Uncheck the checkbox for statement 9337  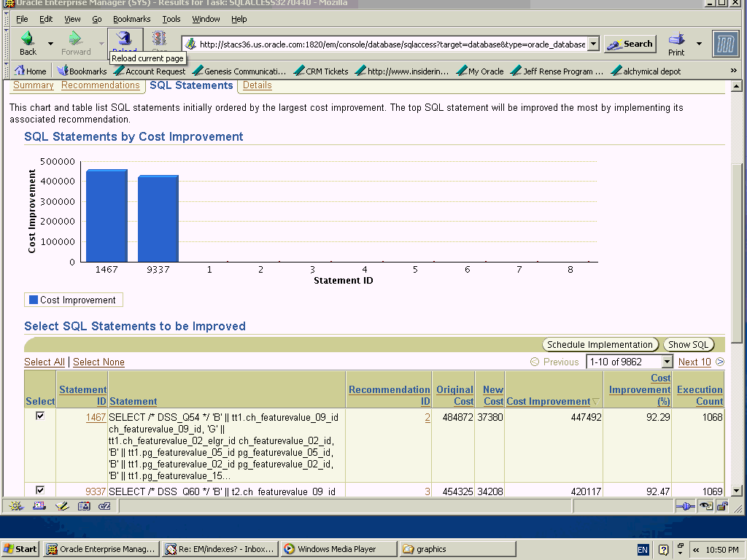coord(40,491)
